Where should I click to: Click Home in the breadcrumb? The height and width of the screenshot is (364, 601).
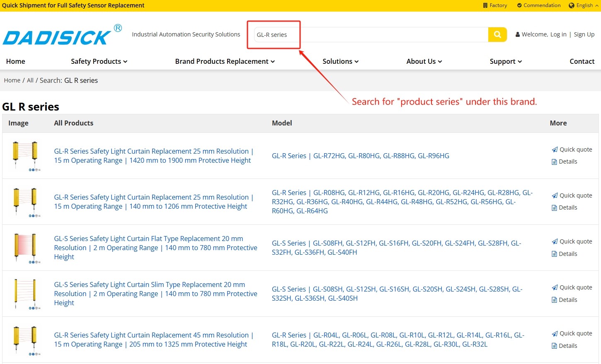(12, 80)
